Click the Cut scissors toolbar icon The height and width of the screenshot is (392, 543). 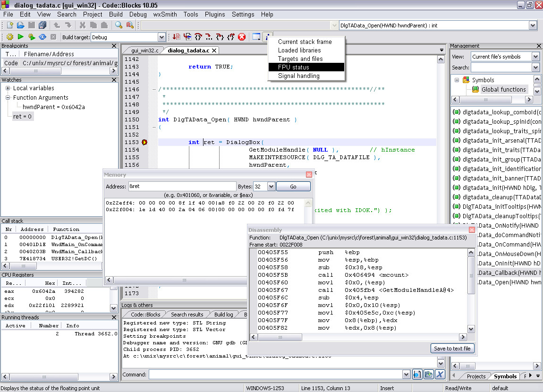point(83,26)
